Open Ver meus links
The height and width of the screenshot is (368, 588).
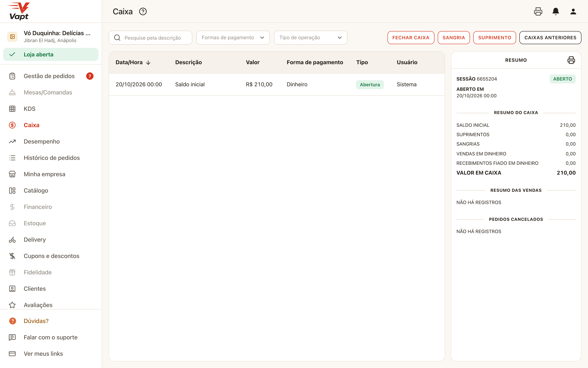(43, 353)
